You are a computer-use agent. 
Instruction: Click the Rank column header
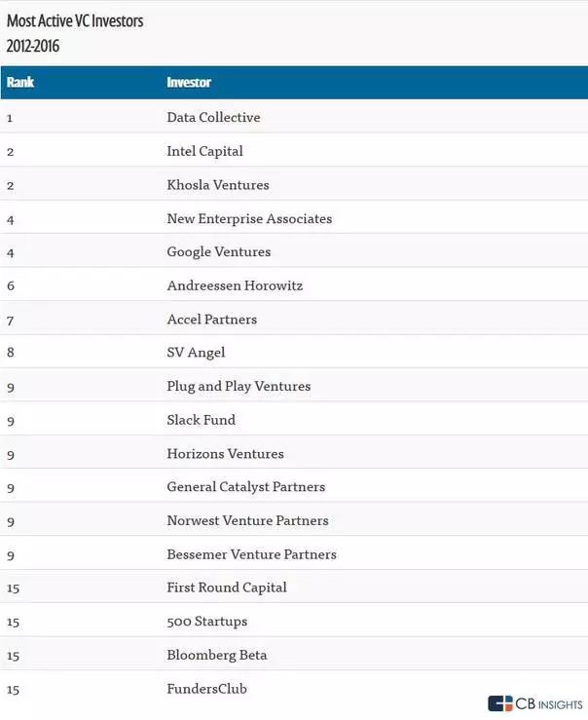pos(20,83)
